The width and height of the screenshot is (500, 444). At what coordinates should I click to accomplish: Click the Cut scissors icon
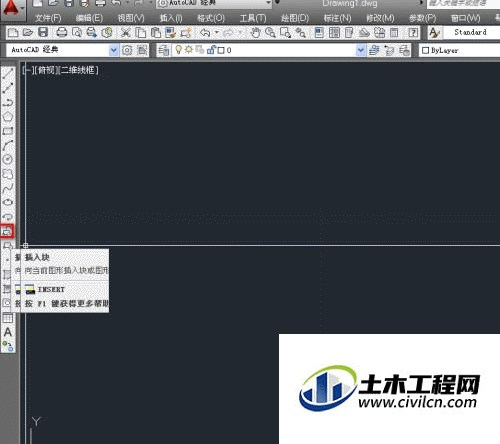click(126, 33)
